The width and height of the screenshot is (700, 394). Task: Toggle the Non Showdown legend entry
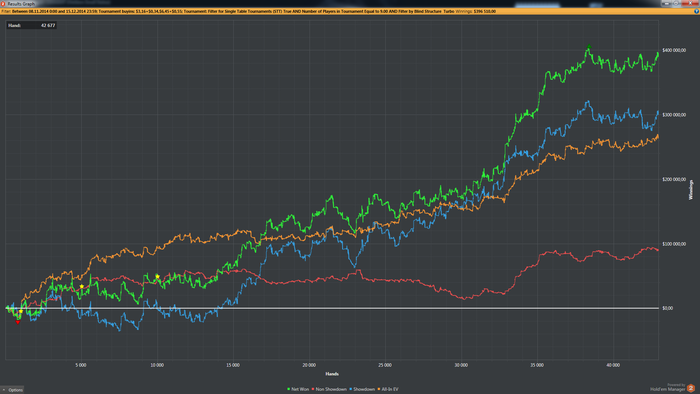tap(329, 389)
